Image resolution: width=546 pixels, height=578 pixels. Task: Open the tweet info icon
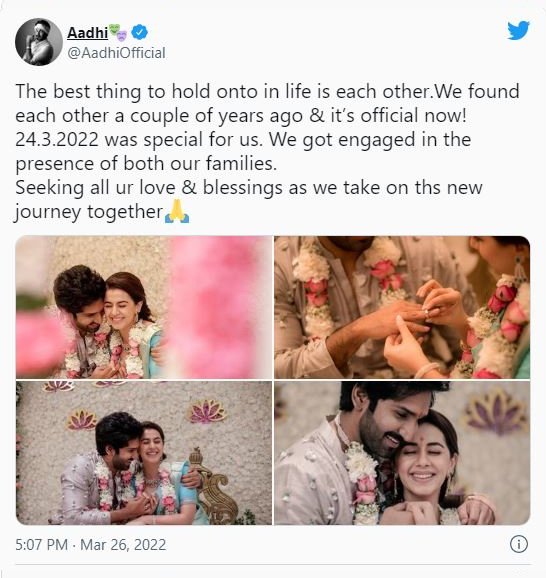point(519,544)
